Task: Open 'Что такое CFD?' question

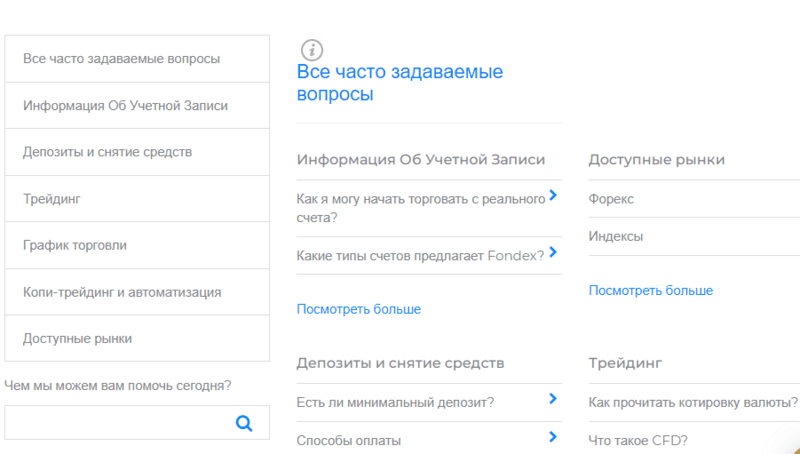Action: click(x=638, y=440)
